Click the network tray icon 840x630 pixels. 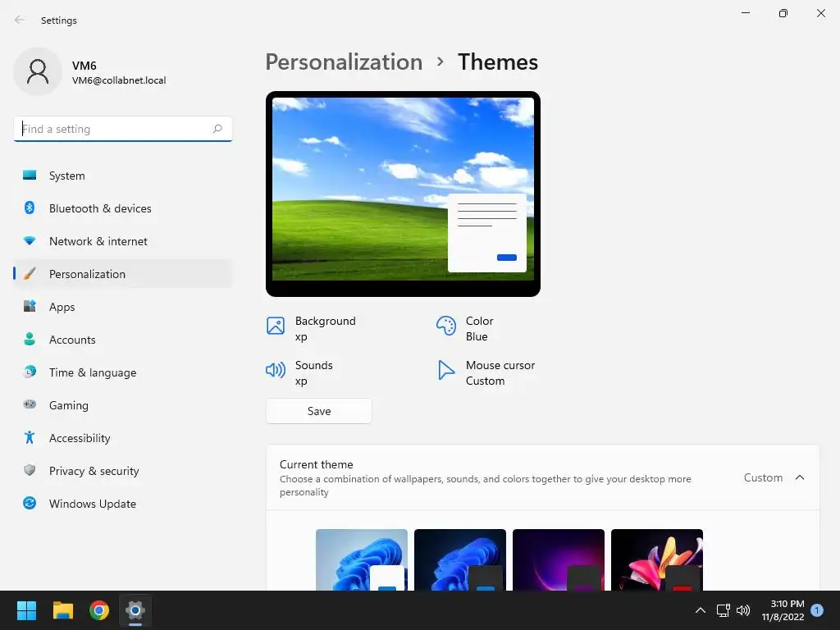coord(724,610)
